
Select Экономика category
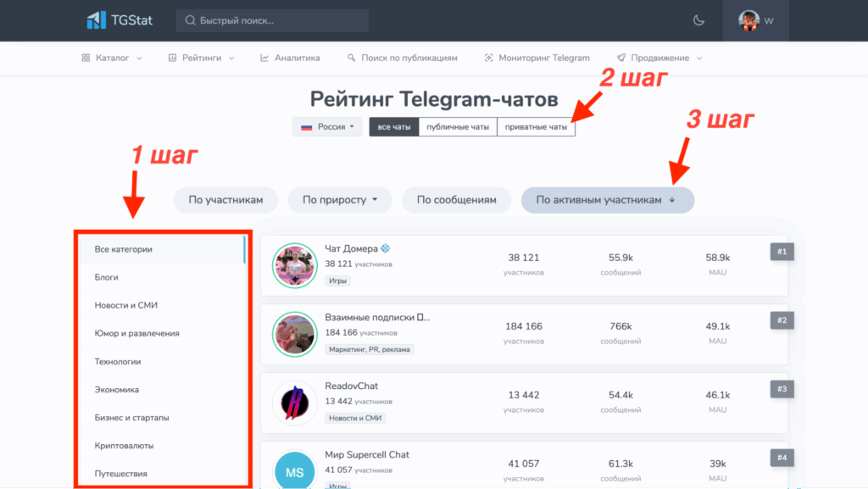click(x=163, y=390)
